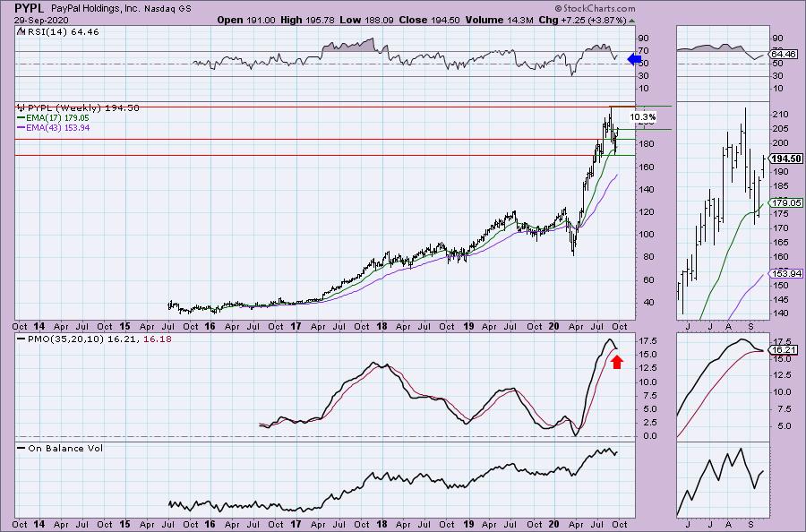Click the PMO(35,20,10) 16.21, 16.18 legend
Screen dimensions: 806x532
(x=99, y=339)
